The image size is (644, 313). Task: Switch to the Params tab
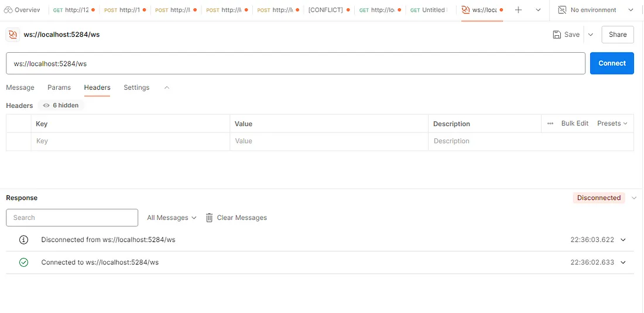point(59,87)
